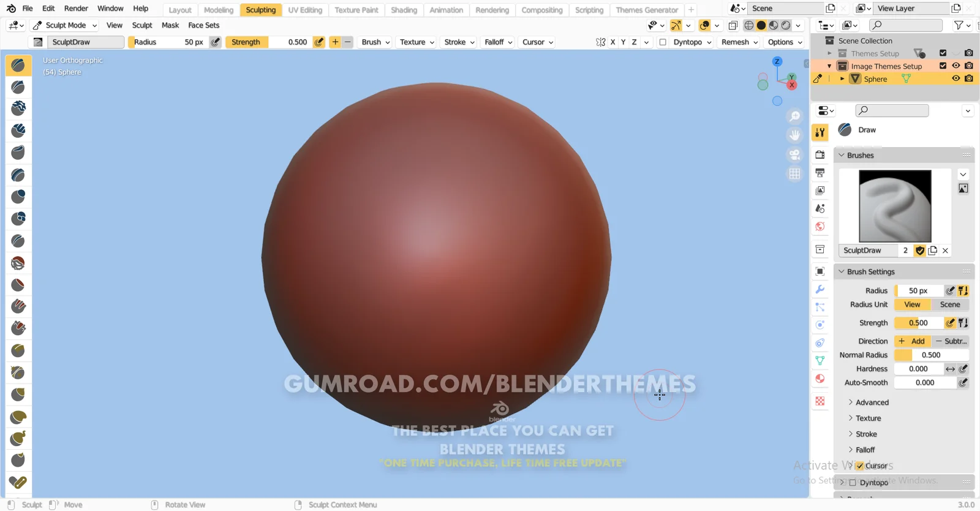Select the Inflate brush tool
The image size is (980, 511).
[x=18, y=197]
